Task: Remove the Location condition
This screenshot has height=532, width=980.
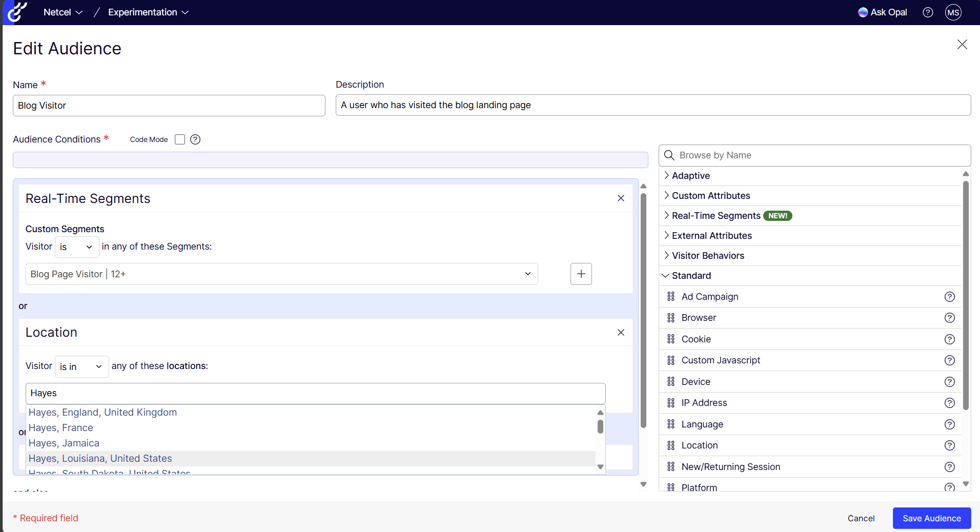Action: click(x=620, y=333)
